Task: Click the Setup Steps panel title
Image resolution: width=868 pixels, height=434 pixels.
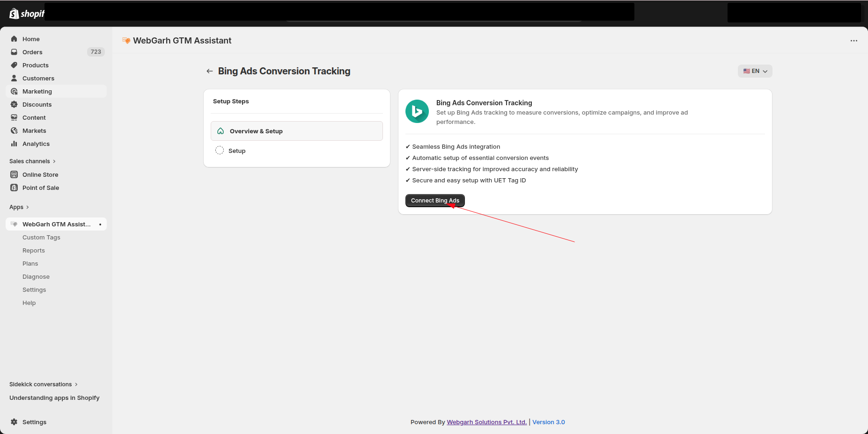Action: [231, 101]
